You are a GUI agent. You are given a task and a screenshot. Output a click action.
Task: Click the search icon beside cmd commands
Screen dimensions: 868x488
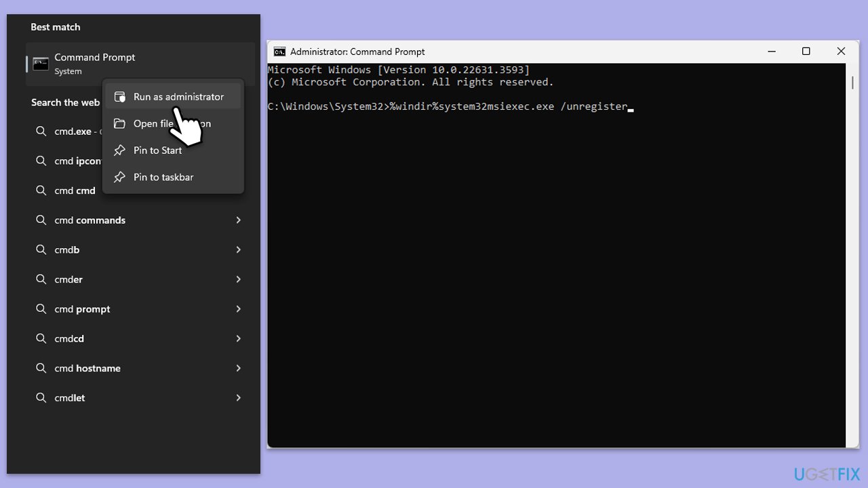tap(41, 220)
